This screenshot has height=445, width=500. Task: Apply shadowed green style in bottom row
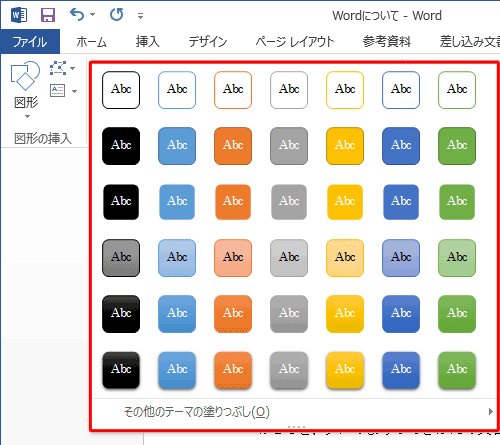[x=457, y=370]
